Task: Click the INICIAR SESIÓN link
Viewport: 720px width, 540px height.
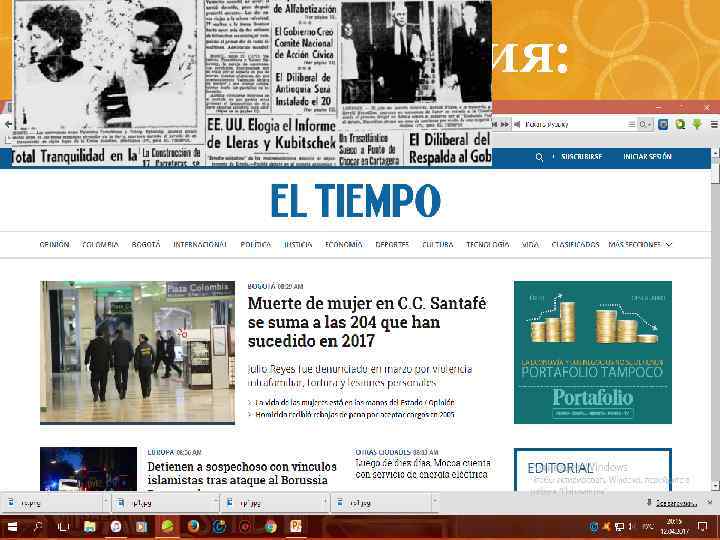Action: 647,157
